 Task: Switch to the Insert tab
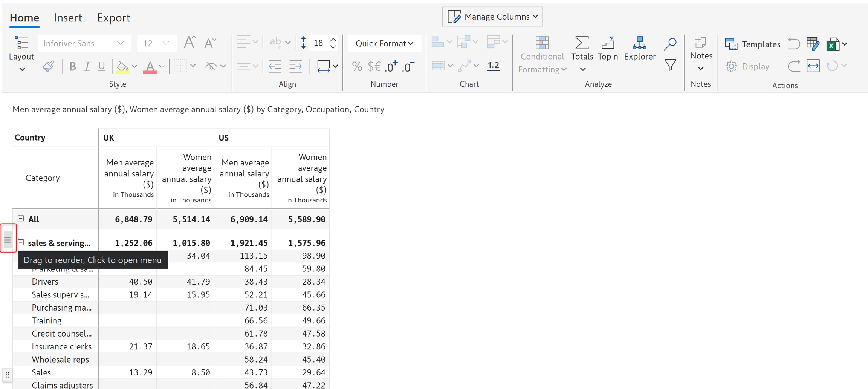click(68, 18)
